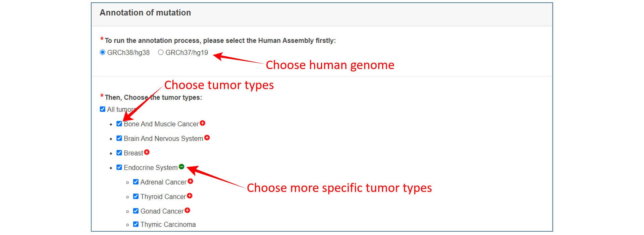Click the Endocrine System label text
The width and height of the screenshot is (644, 235).
pyautogui.click(x=151, y=168)
